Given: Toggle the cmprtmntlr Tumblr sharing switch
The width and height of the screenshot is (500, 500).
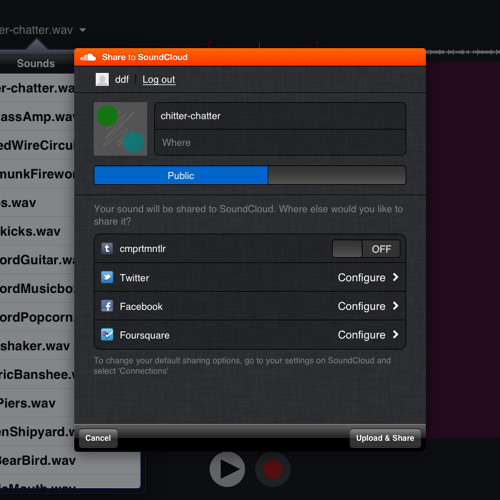Looking at the screenshot, I should point(366,249).
